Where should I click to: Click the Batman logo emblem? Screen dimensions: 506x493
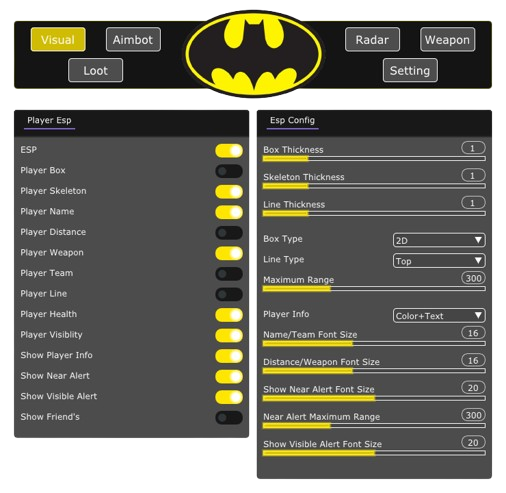254,54
